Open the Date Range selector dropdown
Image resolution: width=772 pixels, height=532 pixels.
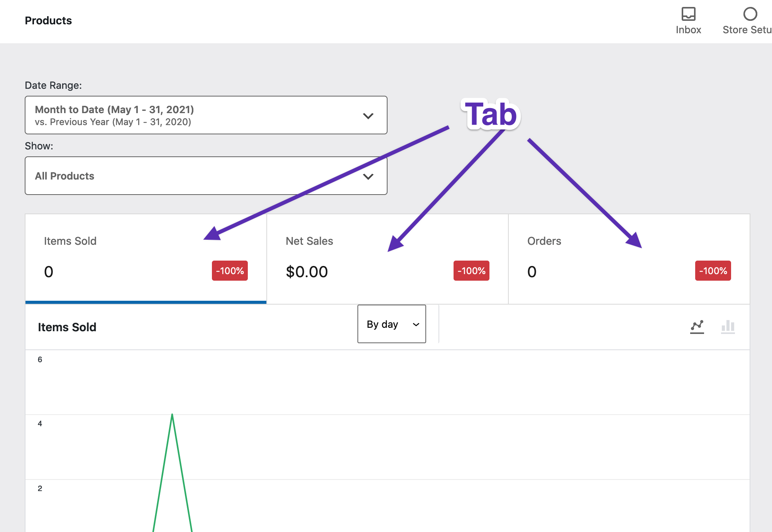tap(206, 115)
